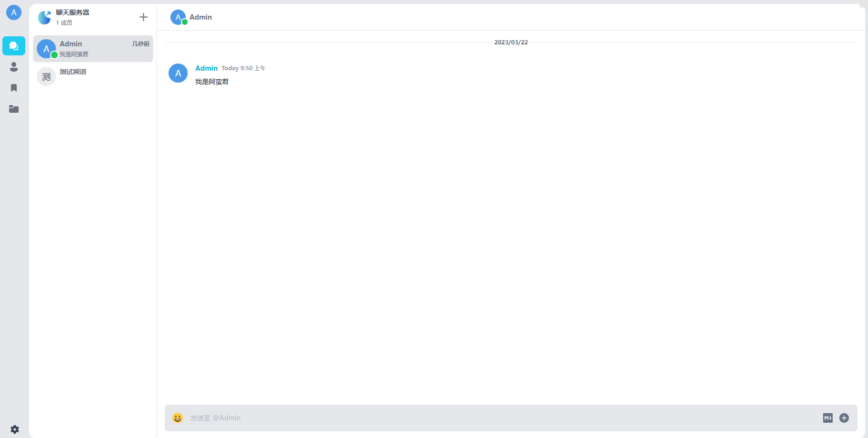Click the user avatar at top-left corner
Image resolution: width=868 pixels, height=438 pixels.
click(x=14, y=12)
